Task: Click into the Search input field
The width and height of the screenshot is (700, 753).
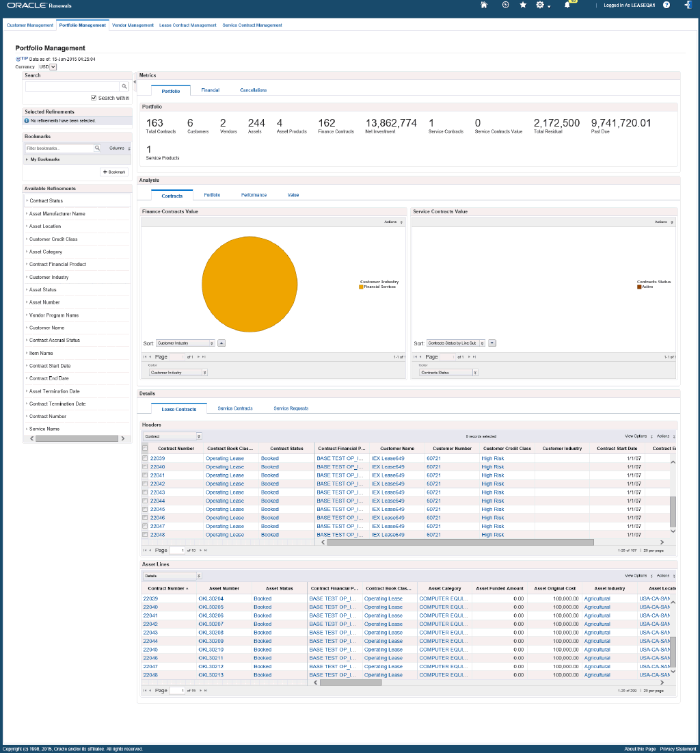Action: 72,86
